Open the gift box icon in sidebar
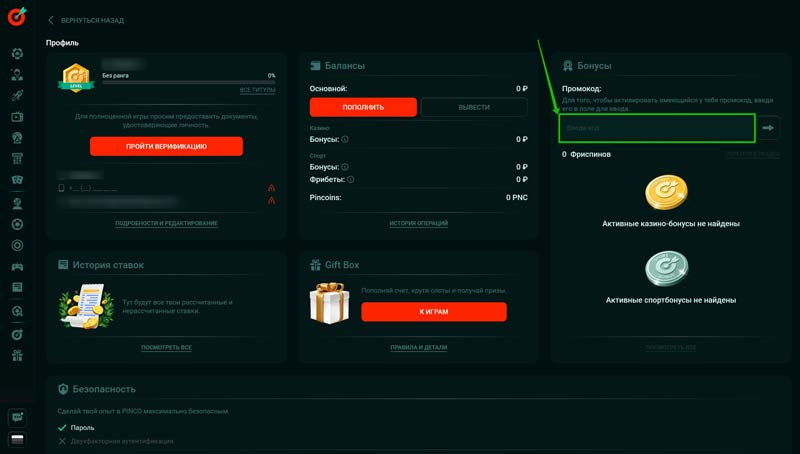 17,356
